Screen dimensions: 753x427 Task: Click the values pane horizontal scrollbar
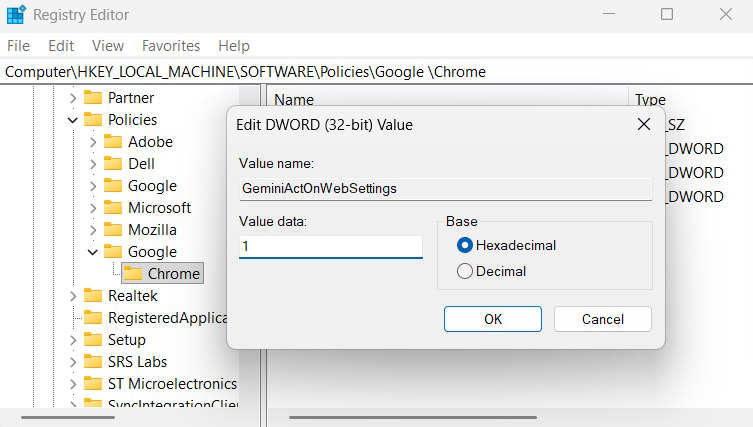tap(413, 417)
